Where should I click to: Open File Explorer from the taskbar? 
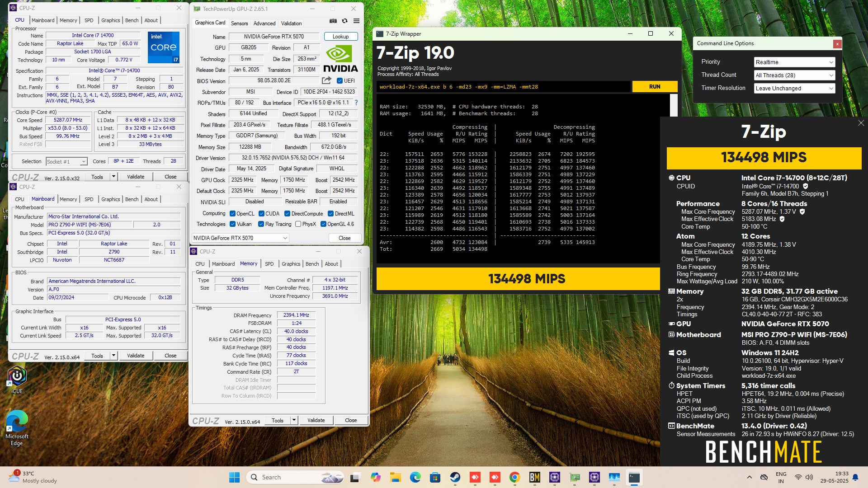tap(396, 477)
